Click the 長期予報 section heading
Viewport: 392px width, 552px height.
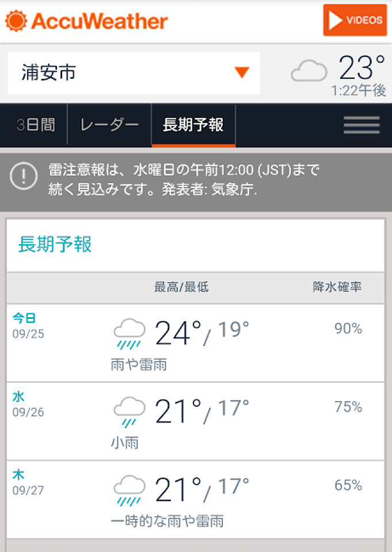(55, 245)
